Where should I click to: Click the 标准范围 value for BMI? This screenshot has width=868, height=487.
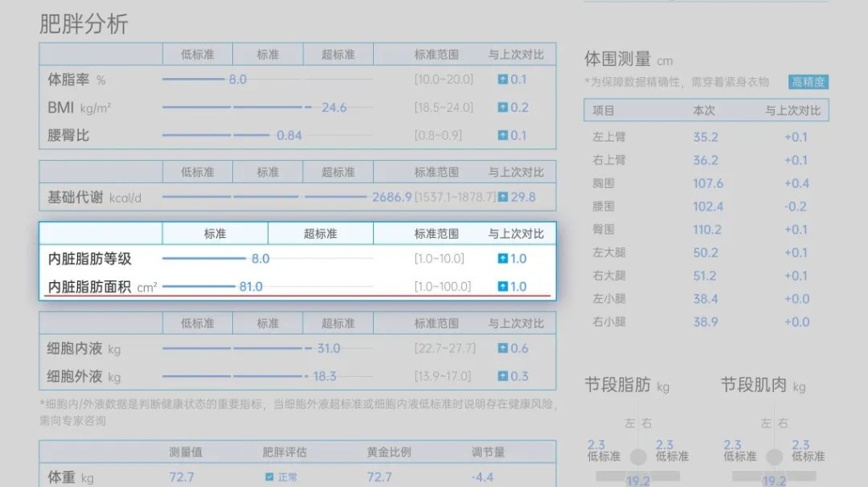click(443, 108)
